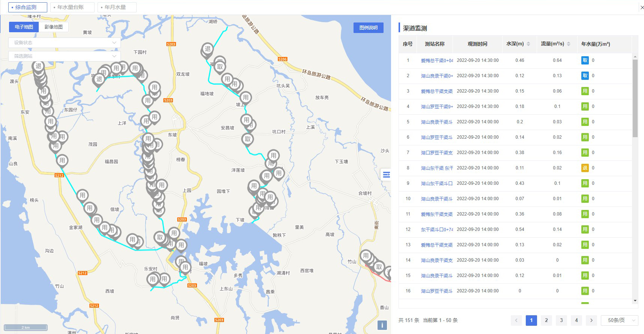The image size is (644, 334).
Task: Click the 用 marker near 福昌园
Action: pyautogui.click(x=62, y=160)
